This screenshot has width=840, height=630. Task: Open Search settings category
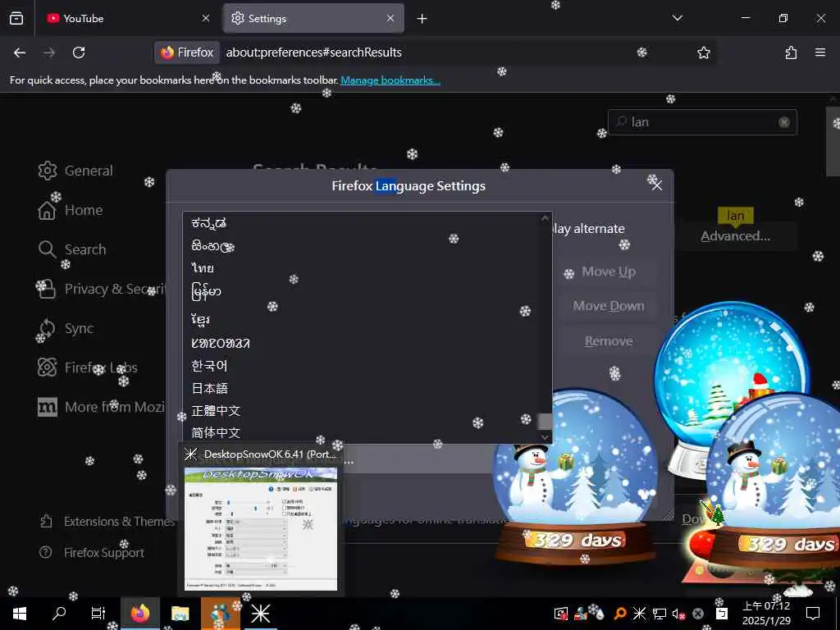click(72, 249)
